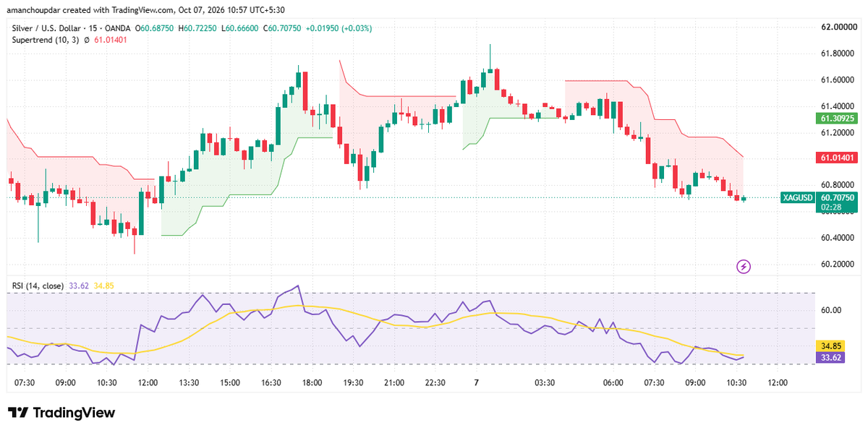Click the first 10:30 time axis label
Screen dimensions: 868x433
click(x=106, y=382)
